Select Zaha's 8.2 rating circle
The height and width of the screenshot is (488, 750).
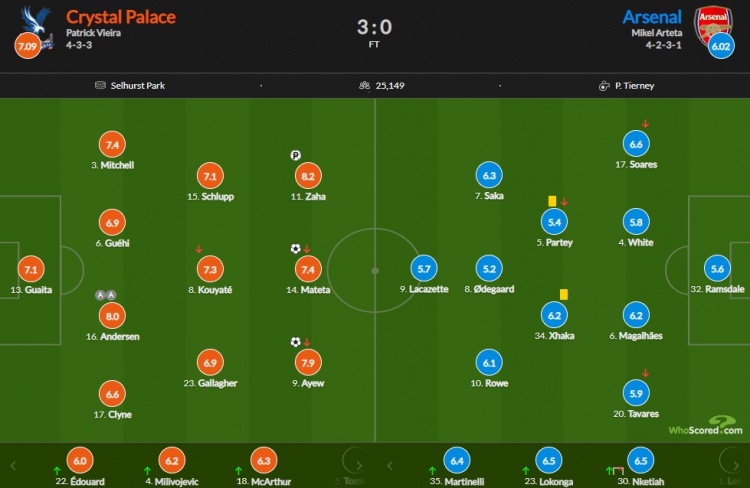coord(308,176)
